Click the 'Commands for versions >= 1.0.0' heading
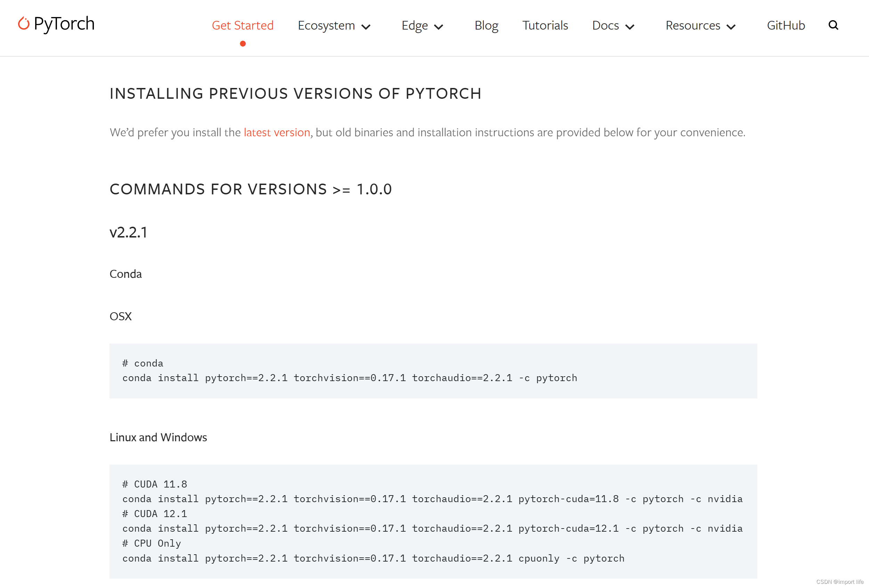The height and width of the screenshot is (588, 869). (x=250, y=189)
